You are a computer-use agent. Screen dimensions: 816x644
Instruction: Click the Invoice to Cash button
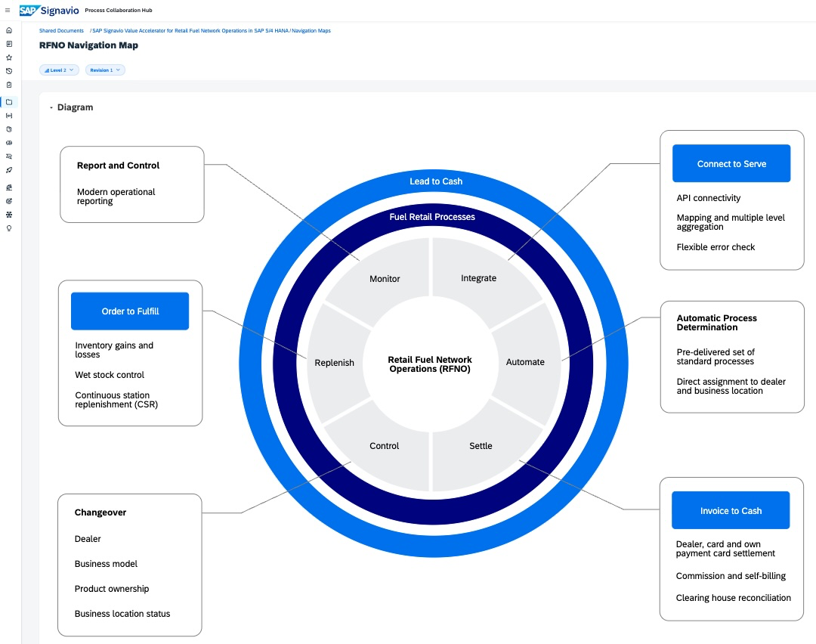pos(730,511)
